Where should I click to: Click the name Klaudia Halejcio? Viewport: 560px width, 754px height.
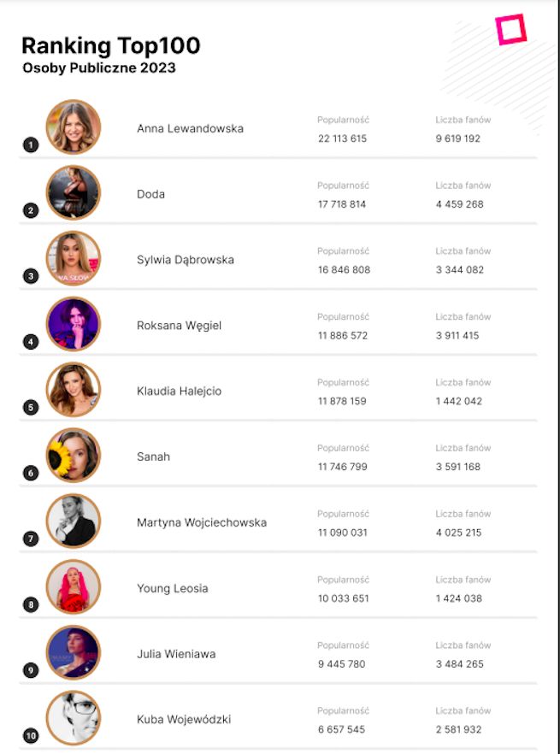[x=179, y=392]
